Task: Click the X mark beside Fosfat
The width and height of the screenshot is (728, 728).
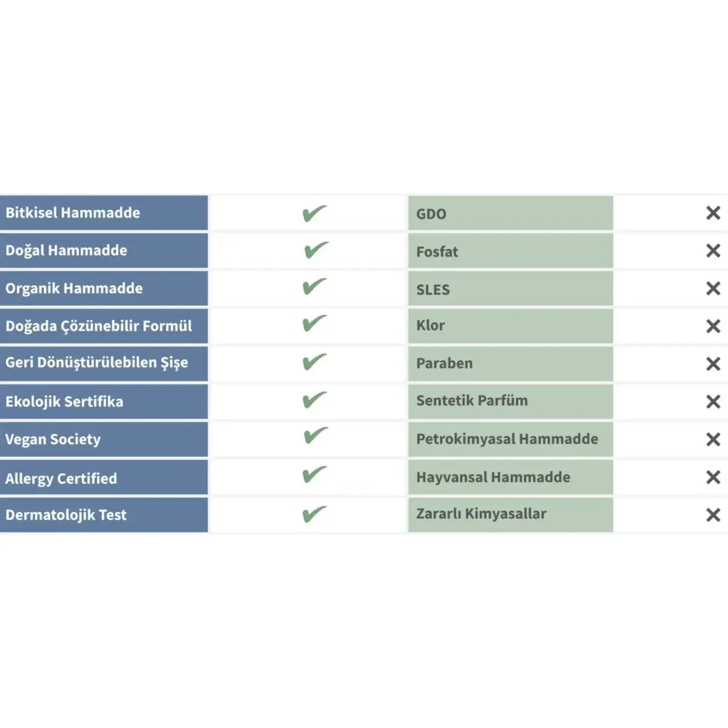Action: 713,251
